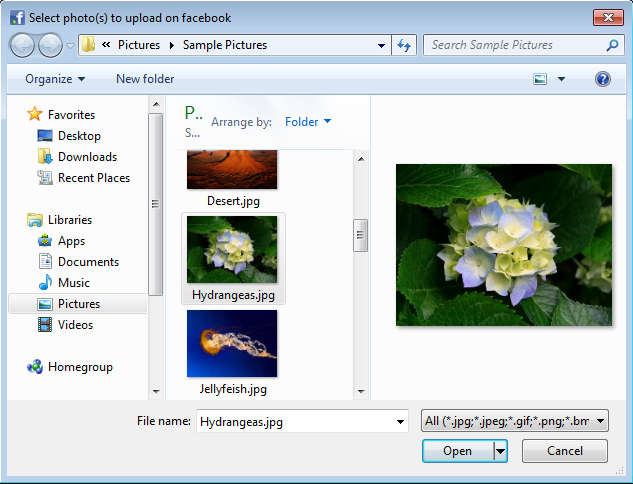
Task: Click the Open button
Action: click(457, 451)
